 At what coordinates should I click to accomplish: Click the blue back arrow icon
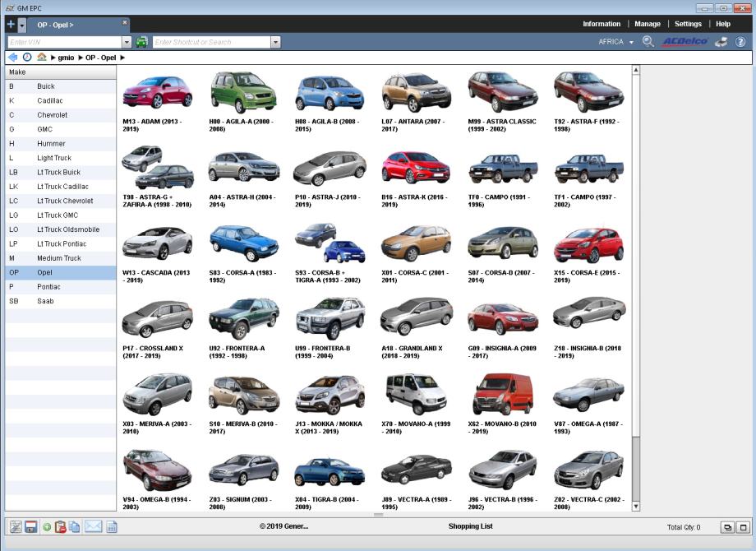[x=13, y=58]
